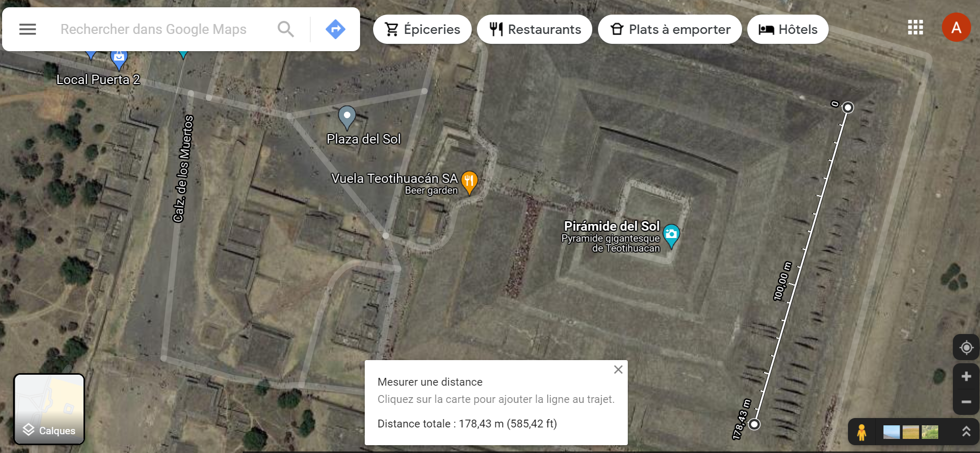Zoom out with the minus button
980x453 pixels.
pos(966,402)
